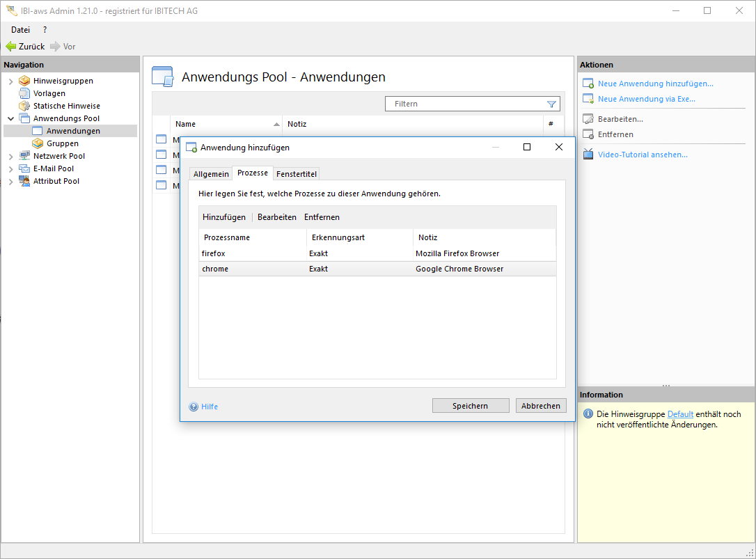Click the filter funnel icon
This screenshot has width=756, height=559.
point(551,104)
